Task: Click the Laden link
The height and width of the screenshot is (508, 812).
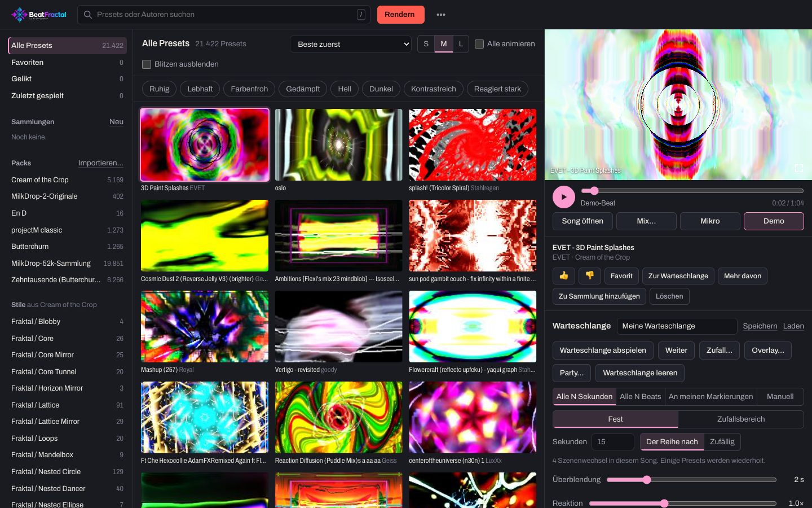Action: point(793,326)
